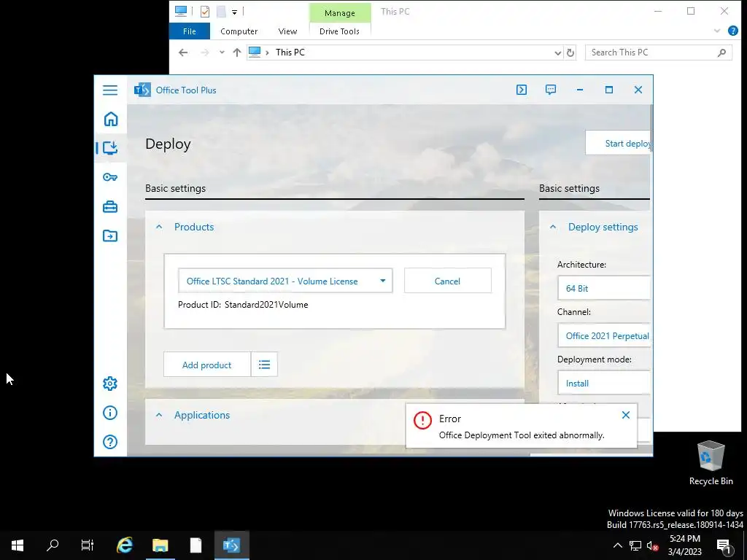Image resolution: width=747 pixels, height=560 pixels.
Task: Open Action Center notifications icon
Action: pos(724,545)
